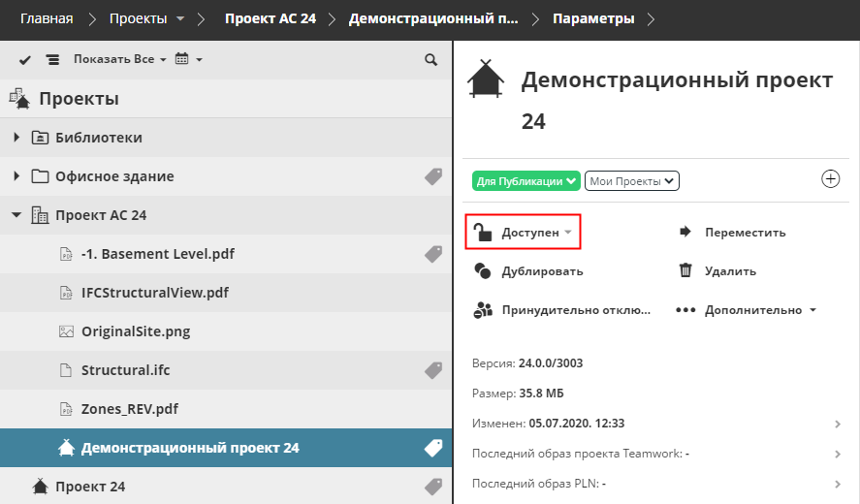
Task: Open the search magnifier in project list
Action: point(431,60)
